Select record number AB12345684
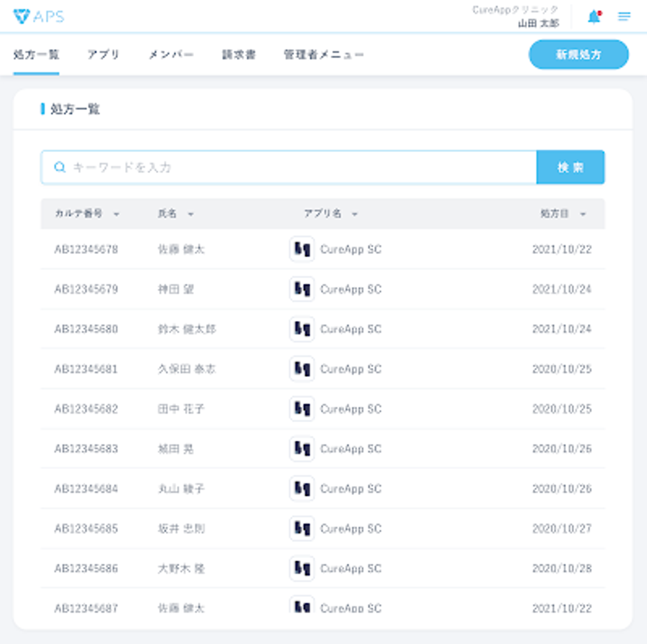 pos(86,489)
